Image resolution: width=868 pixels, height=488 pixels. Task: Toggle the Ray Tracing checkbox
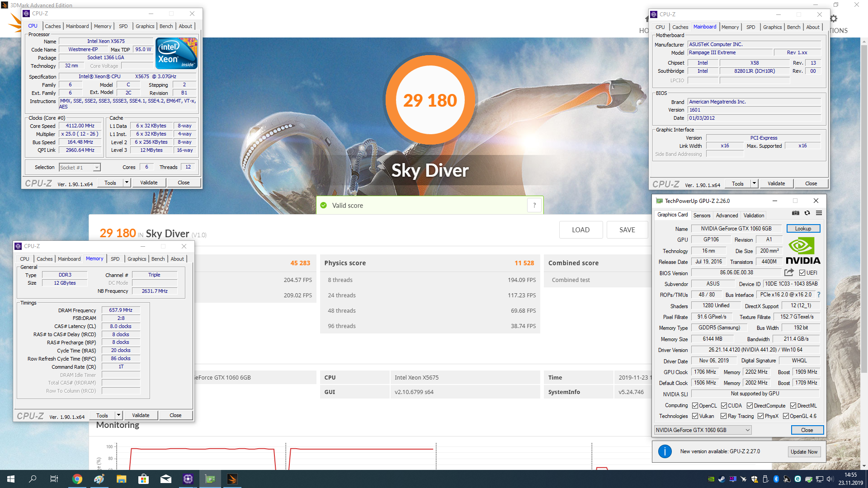point(723,416)
